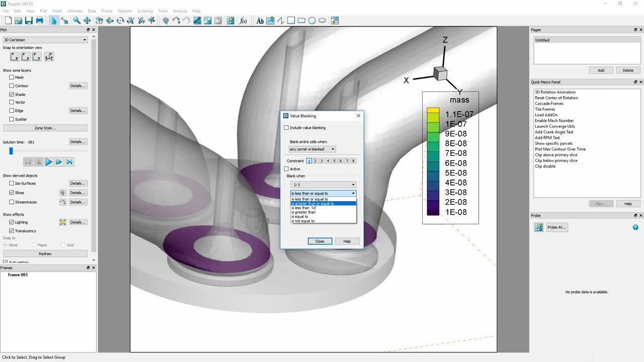Uncheck the Shade zone layer checkbox

pyautogui.click(x=12, y=95)
